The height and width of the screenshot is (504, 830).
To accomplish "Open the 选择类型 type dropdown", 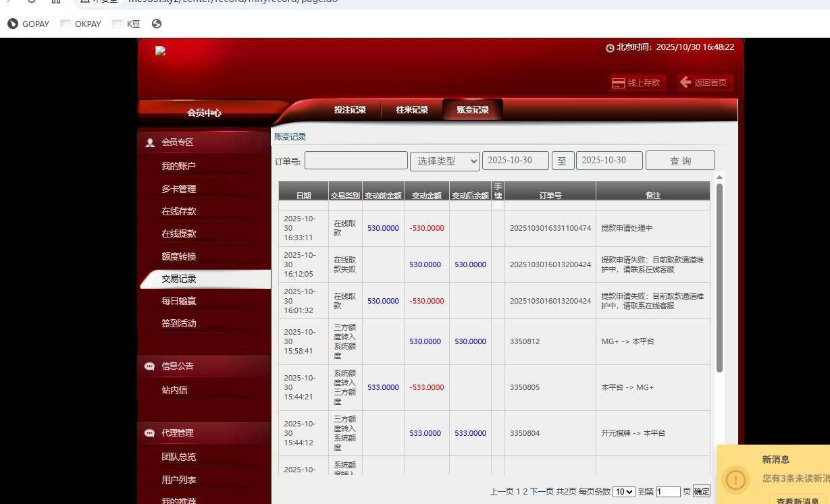I will [444, 161].
